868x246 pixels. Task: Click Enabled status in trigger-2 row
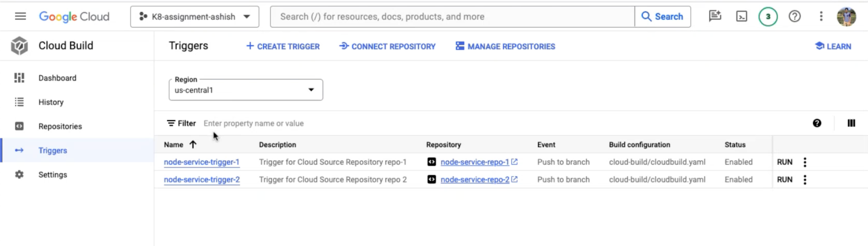click(x=738, y=179)
